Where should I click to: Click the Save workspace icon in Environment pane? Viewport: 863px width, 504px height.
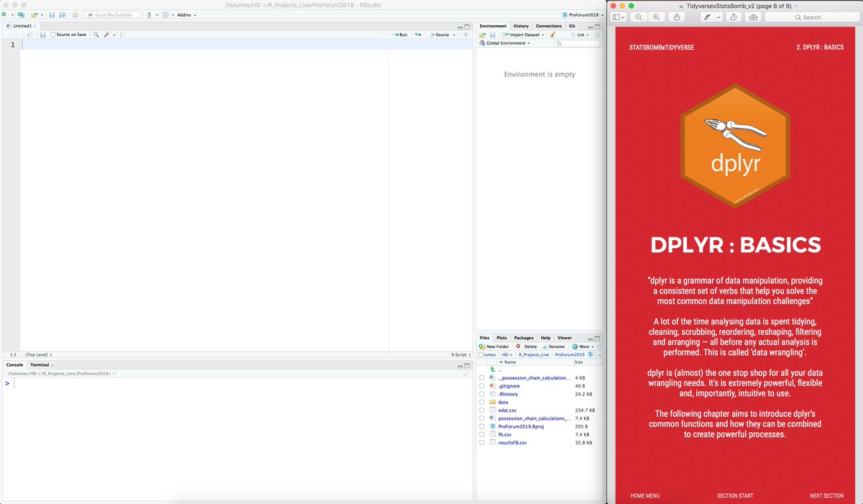[x=493, y=35]
